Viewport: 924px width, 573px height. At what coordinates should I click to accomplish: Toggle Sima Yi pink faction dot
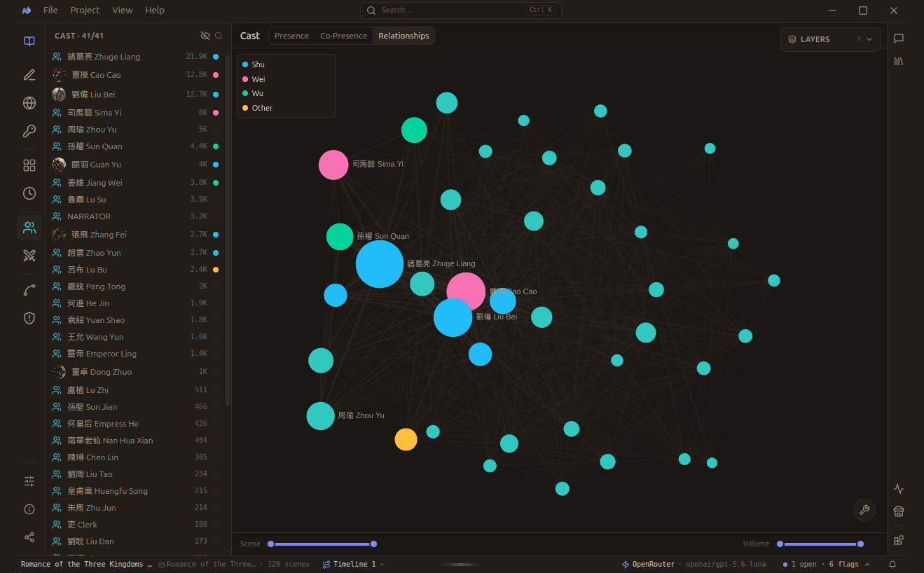pyautogui.click(x=216, y=113)
